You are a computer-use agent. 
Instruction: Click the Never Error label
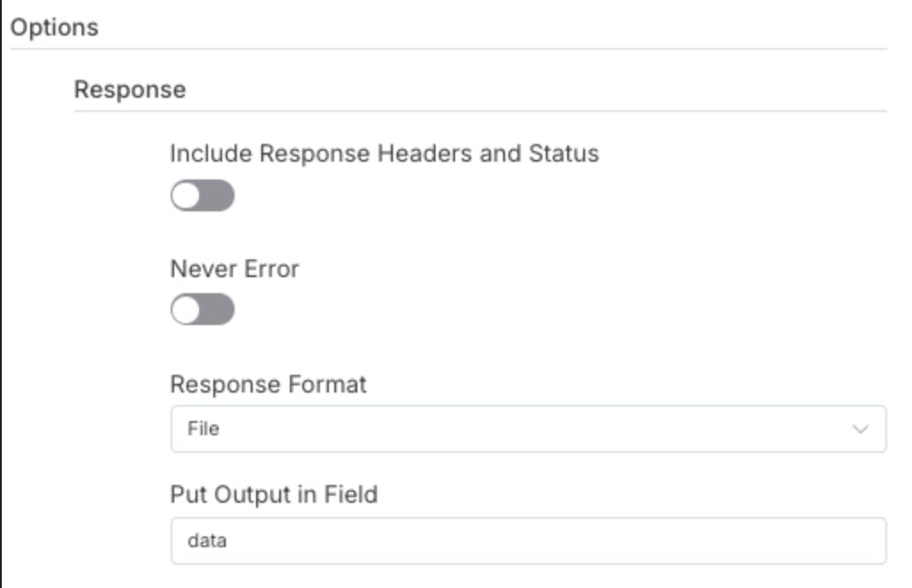235,268
